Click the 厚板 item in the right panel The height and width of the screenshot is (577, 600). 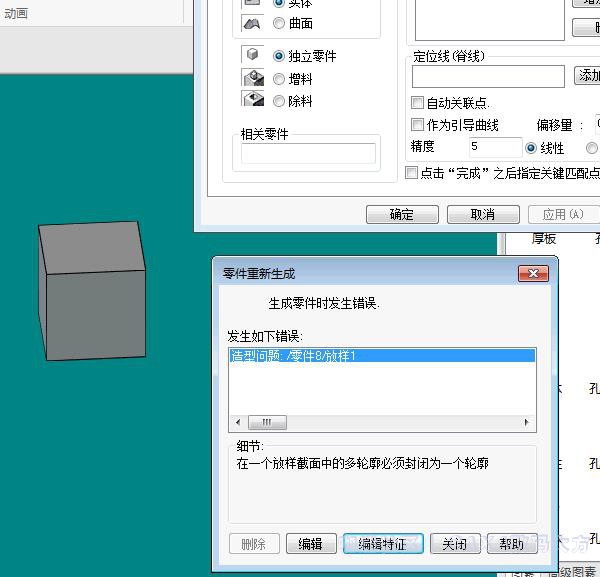tap(544, 239)
